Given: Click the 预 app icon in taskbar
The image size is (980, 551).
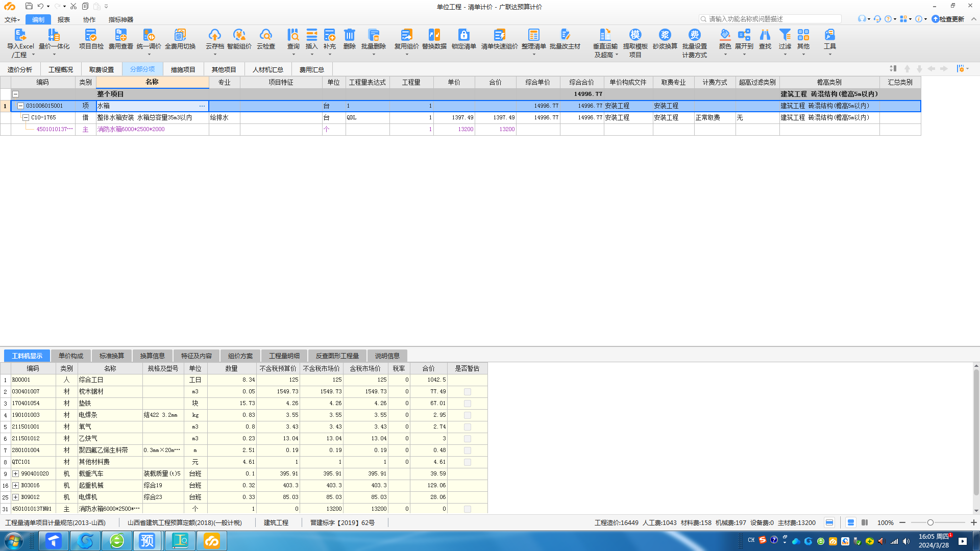Looking at the screenshot, I should (x=147, y=541).
